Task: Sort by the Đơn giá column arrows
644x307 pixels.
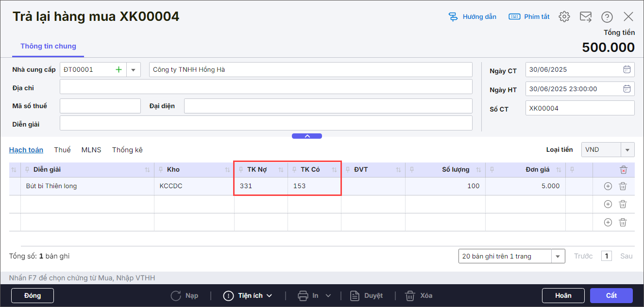Action: (559, 170)
